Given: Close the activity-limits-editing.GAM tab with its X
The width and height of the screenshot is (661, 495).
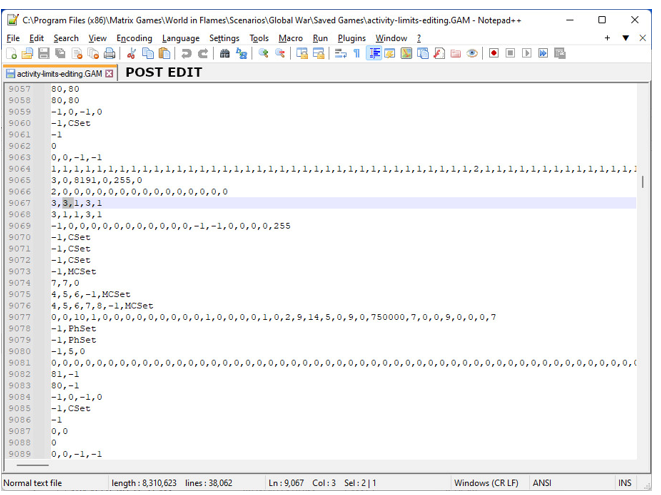Looking at the screenshot, I should click(x=109, y=74).
